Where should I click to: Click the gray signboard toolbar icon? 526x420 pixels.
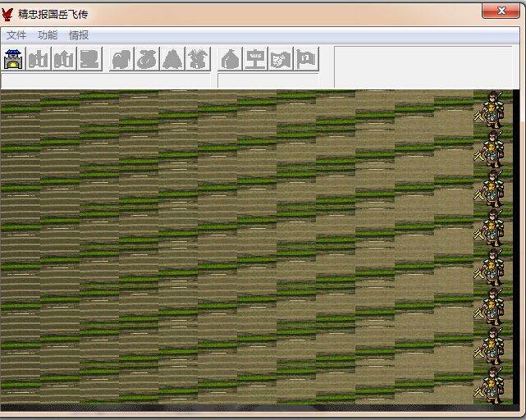pyautogui.click(x=256, y=59)
